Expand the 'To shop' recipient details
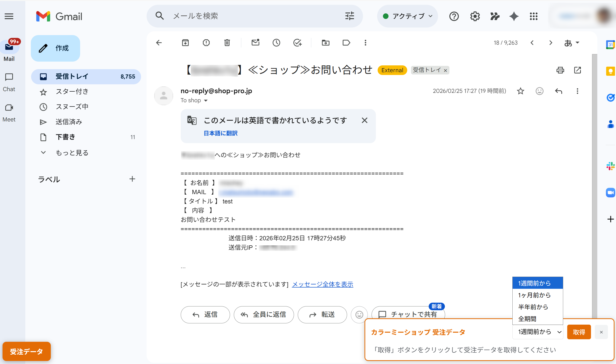Image resolution: width=616 pixels, height=364 pixels. [206, 100]
